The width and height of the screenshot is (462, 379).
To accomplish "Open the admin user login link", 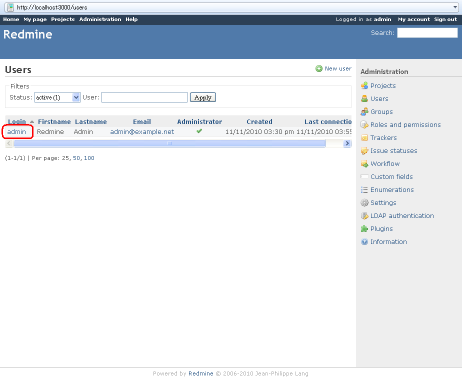I will 17,132.
